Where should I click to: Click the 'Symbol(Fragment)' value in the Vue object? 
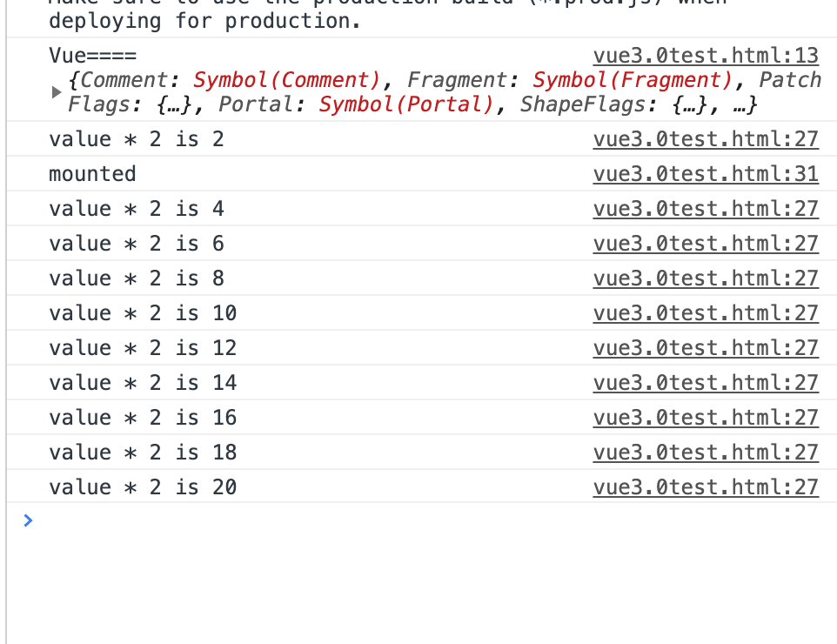633,80
